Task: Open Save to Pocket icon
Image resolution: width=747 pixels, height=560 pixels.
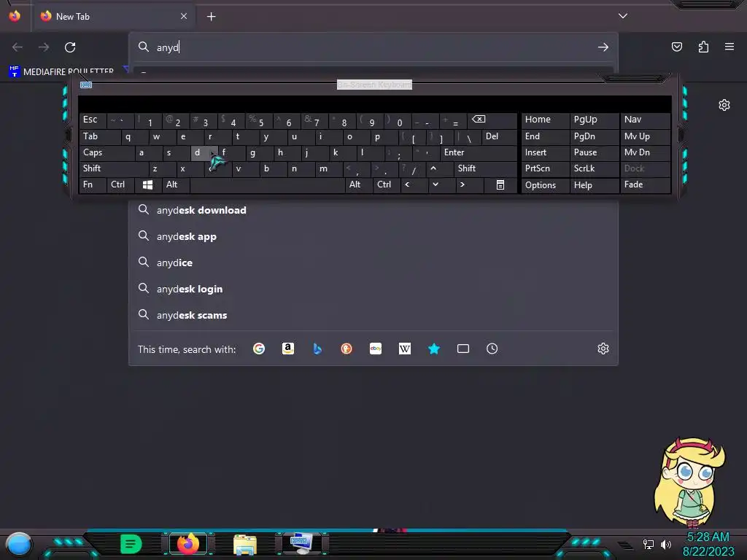Action: (676, 47)
